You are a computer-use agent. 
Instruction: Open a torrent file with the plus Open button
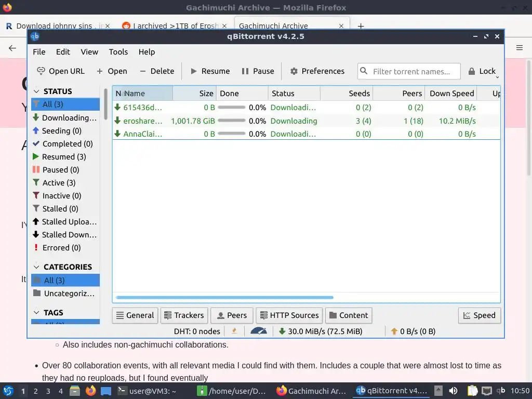(x=112, y=71)
